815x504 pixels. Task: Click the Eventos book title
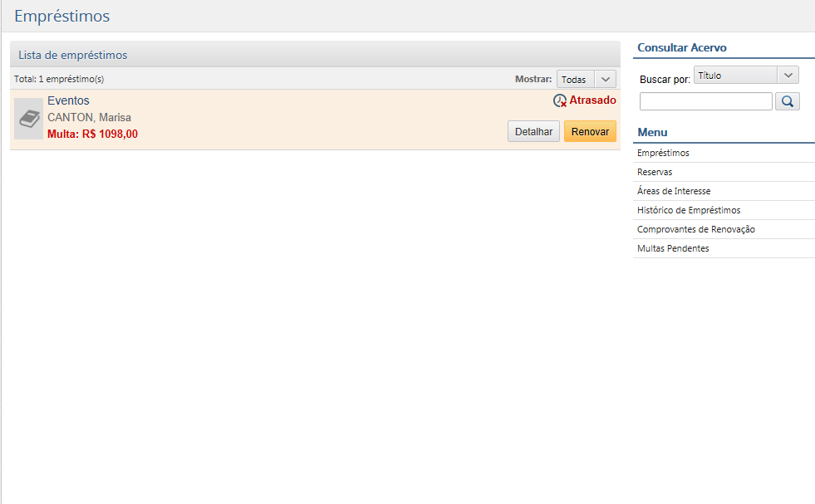pos(68,100)
